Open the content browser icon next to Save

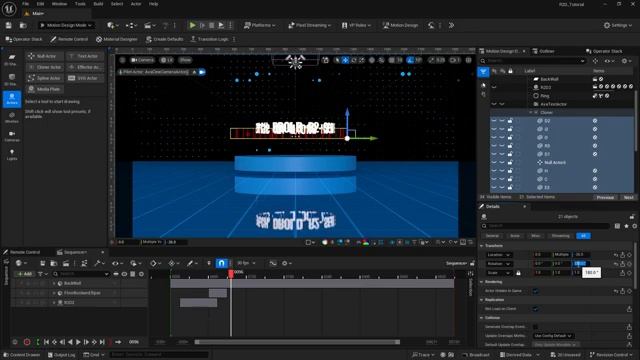23,25
